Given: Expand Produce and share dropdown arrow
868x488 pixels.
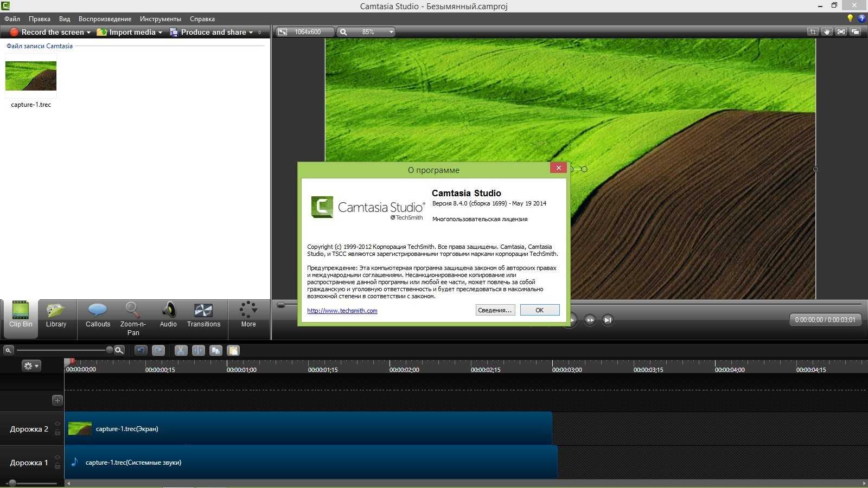Looking at the screenshot, I should coord(251,33).
